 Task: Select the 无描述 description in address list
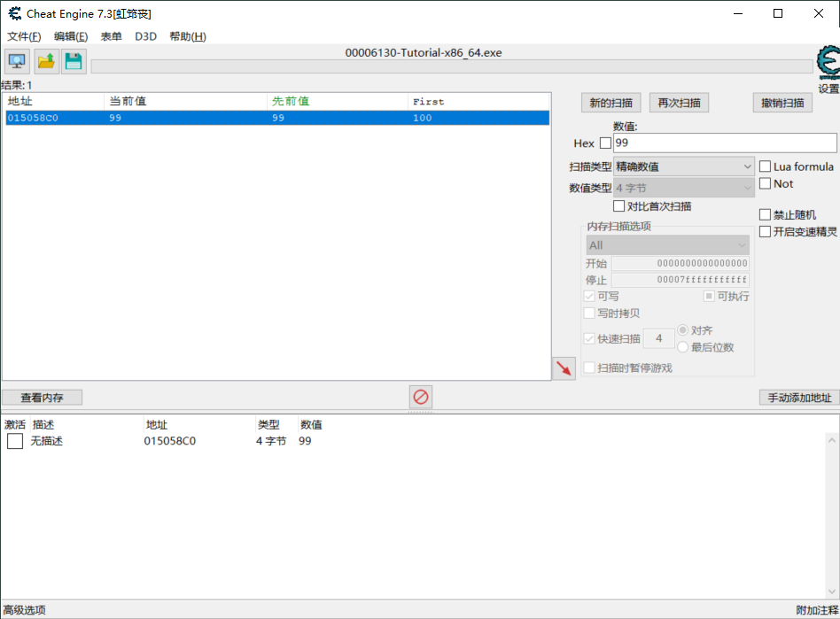[47, 441]
